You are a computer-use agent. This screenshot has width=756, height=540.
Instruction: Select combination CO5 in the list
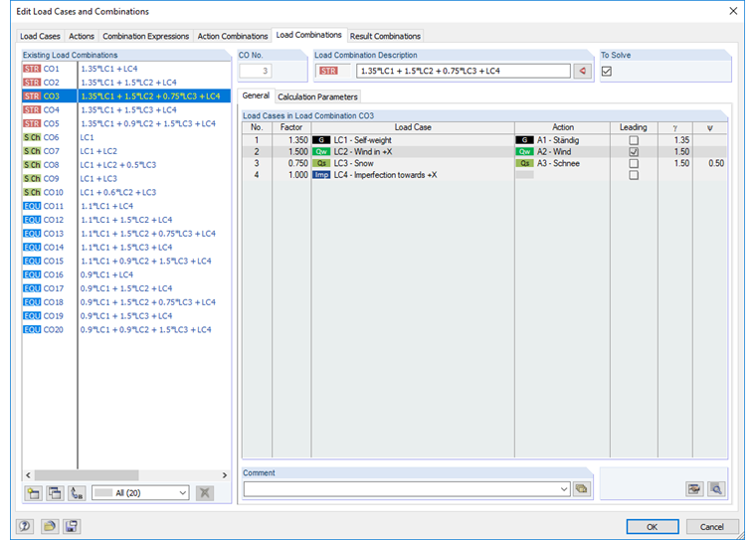126,123
